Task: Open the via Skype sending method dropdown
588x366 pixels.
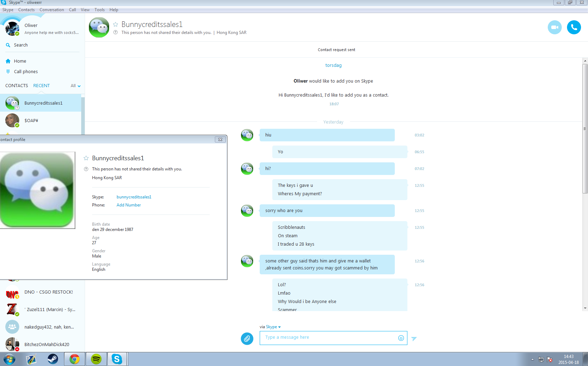Action: [273, 327]
